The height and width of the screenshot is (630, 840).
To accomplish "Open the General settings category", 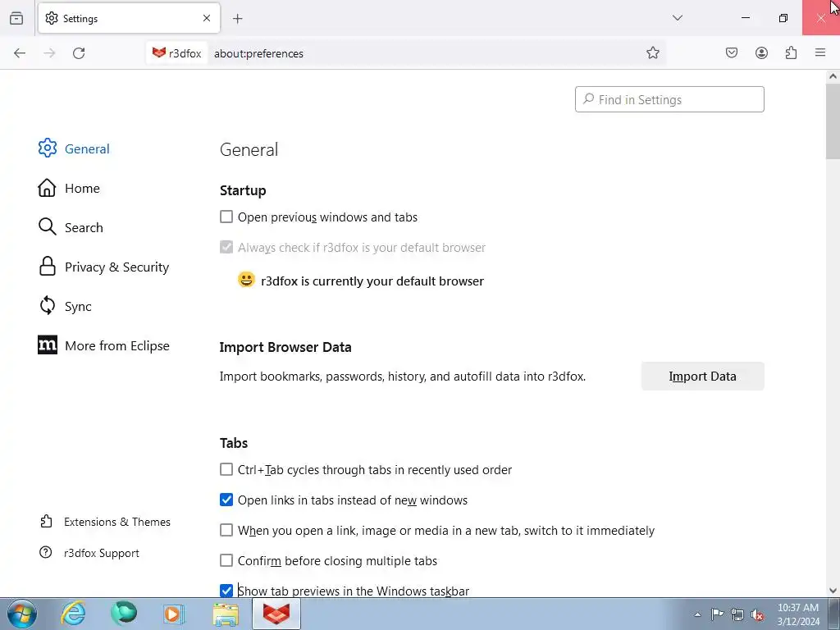I will point(74,148).
